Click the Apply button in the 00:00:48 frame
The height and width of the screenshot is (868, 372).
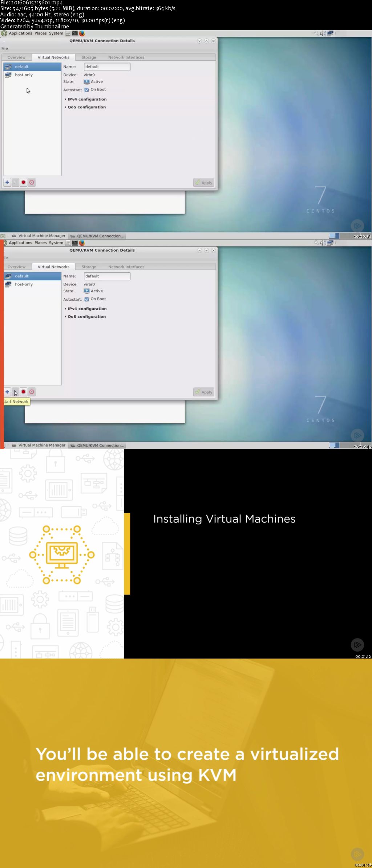[203, 392]
